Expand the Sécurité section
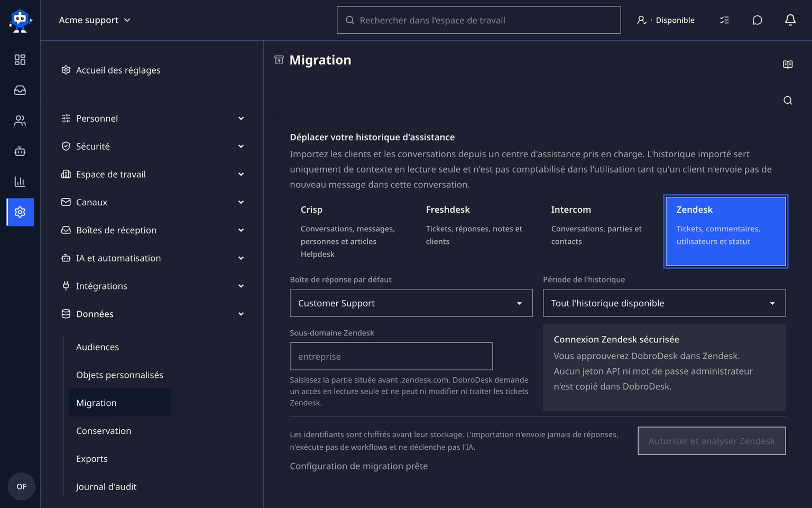 153,147
